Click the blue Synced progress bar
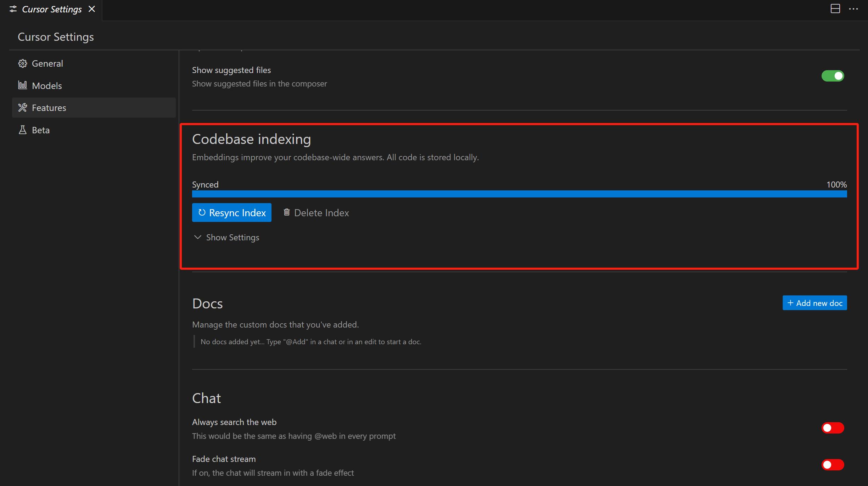The width and height of the screenshot is (868, 486). tap(519, 194)
